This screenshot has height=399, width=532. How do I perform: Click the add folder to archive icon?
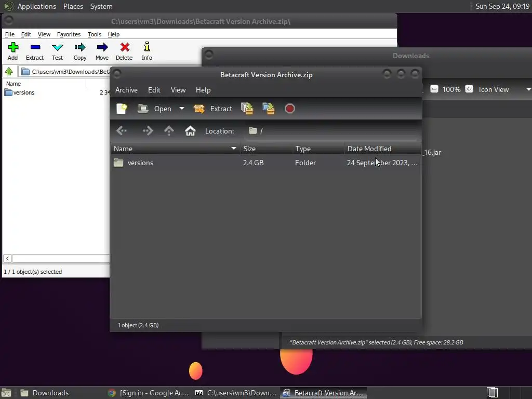(269, 109)
